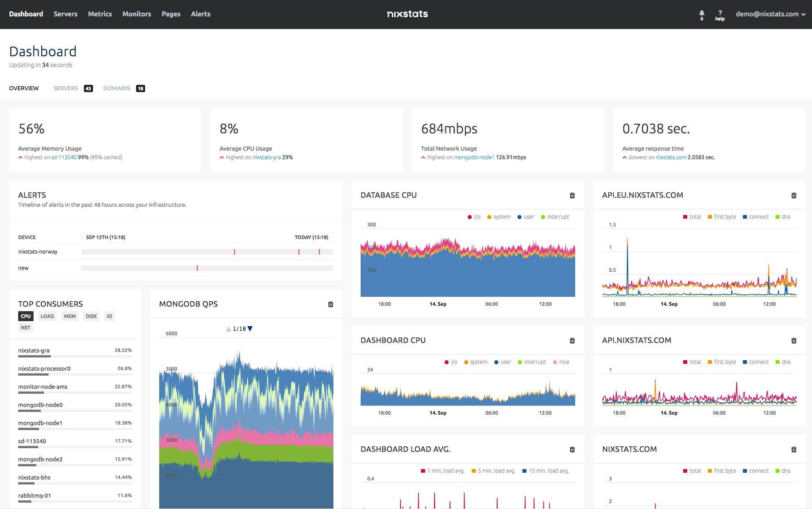
Task: Open the notifications bell icon
Action: coord(701,14)
